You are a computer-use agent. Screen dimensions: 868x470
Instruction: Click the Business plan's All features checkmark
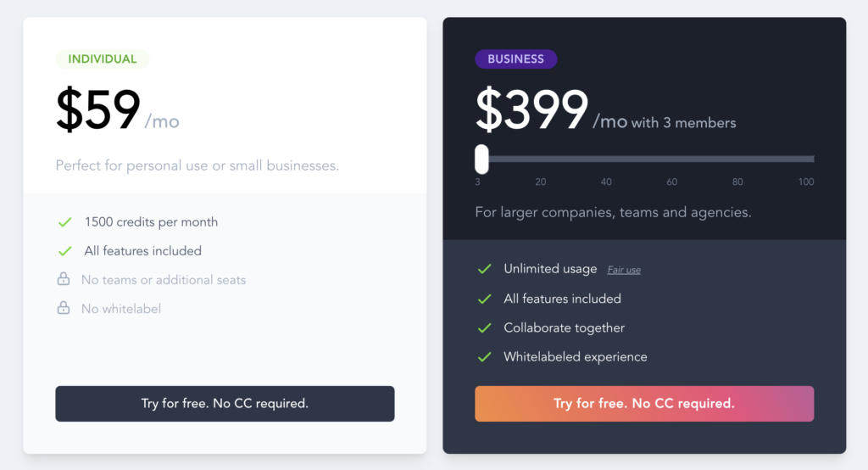[x=484, y=299]
